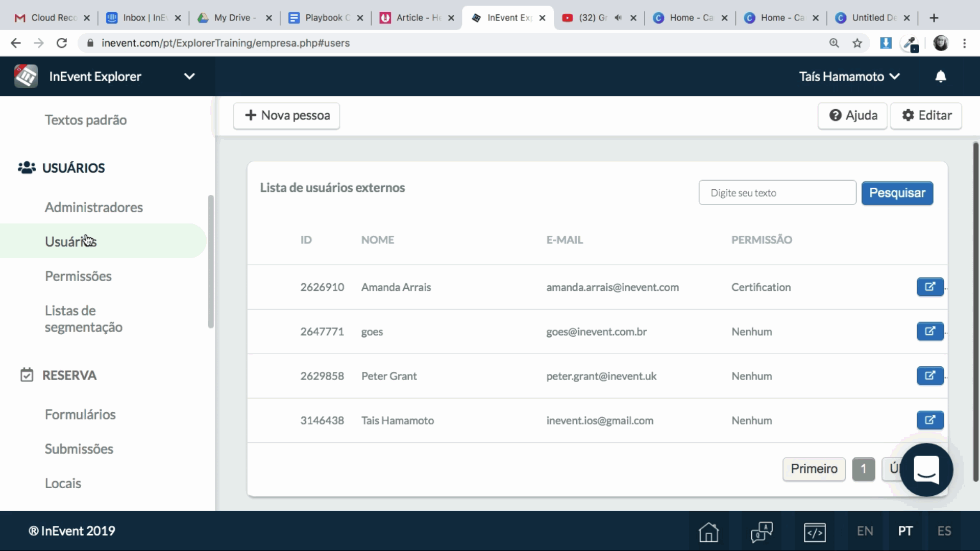
Task: Click the browser back arrow
Action: tap(16, 43)
